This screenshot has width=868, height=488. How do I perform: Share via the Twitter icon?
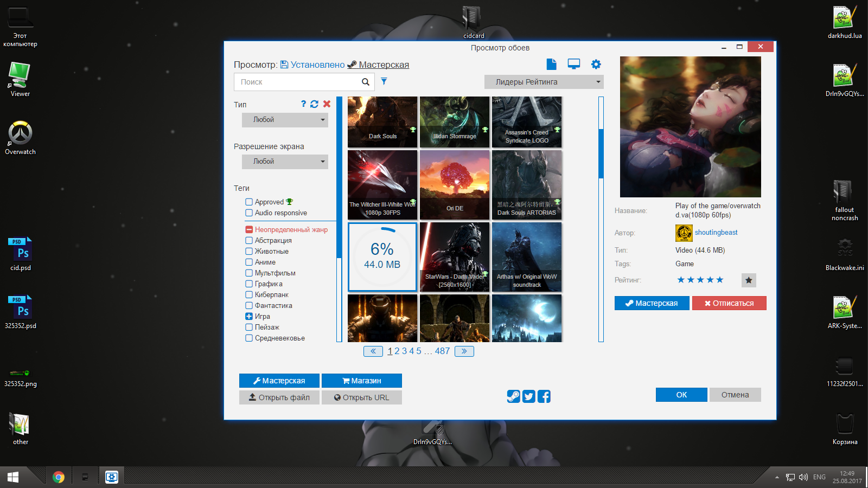pos(528,396)
